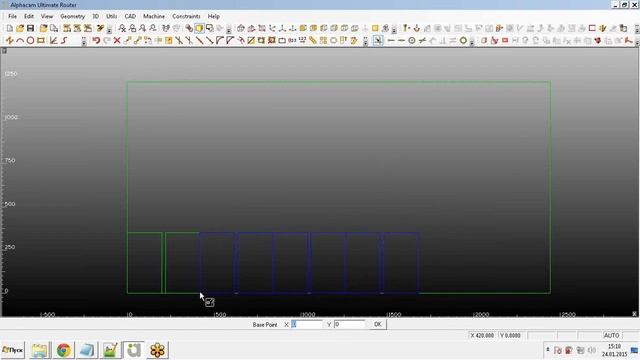Click the Пуск start button
640x360 pixels.
click(13, 350)
